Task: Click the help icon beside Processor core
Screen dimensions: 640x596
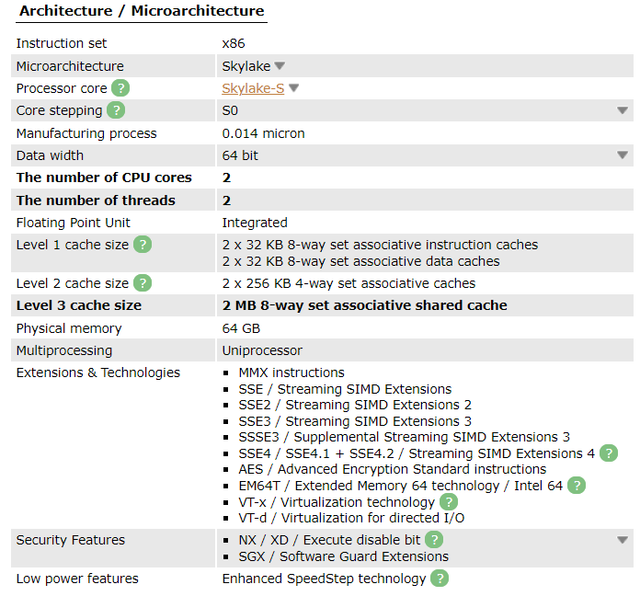Action: 121,88
